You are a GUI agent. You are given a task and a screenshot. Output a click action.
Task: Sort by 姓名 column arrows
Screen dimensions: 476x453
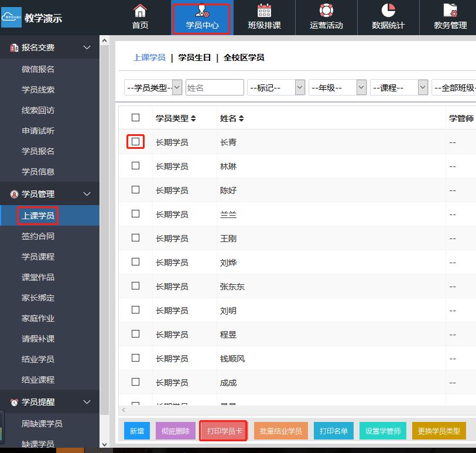click(241, 119)
